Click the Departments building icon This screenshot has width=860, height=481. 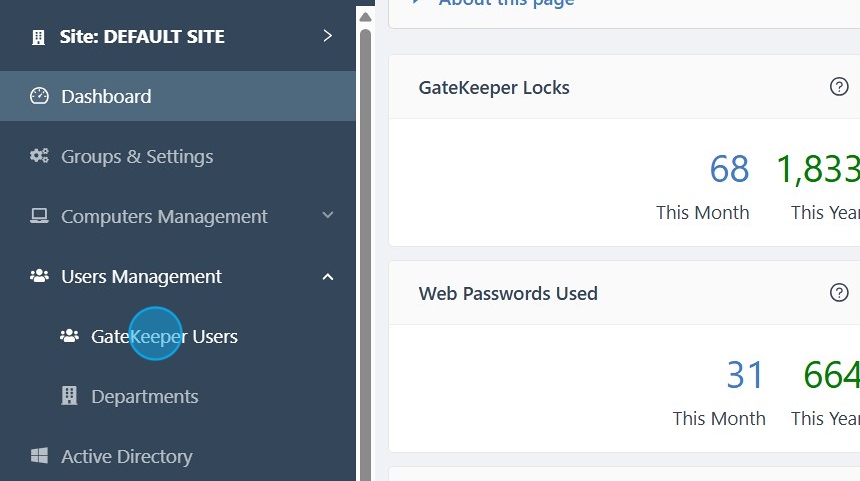pyautogui.click(x=69, y=395)
